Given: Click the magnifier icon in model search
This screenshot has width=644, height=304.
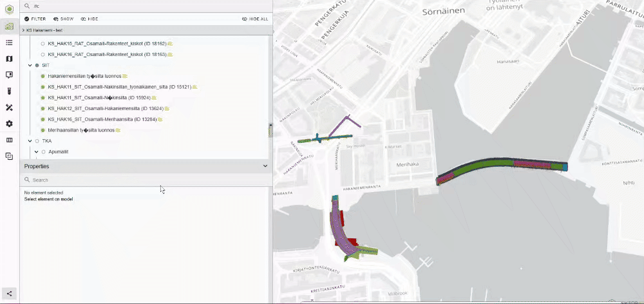Looking at the screenshot, I should click(26, 6).
